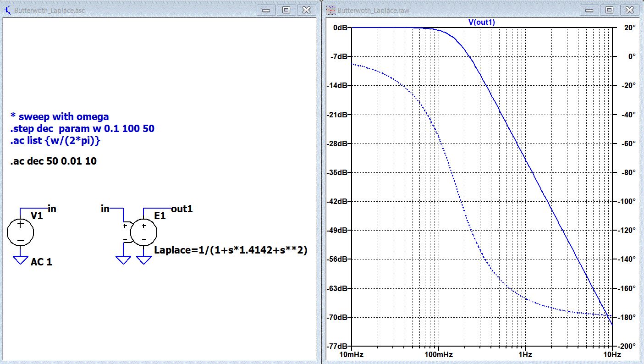The image size is (644, 364).
Task: Select the .ac dec 50 0.01 10 directive
Action: [x=53, y=161]
